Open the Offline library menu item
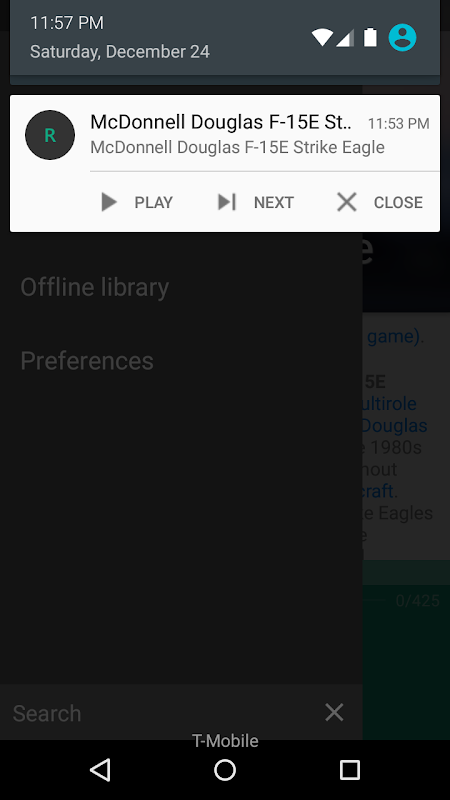The image size is (450, 800). tap(94, 287)
